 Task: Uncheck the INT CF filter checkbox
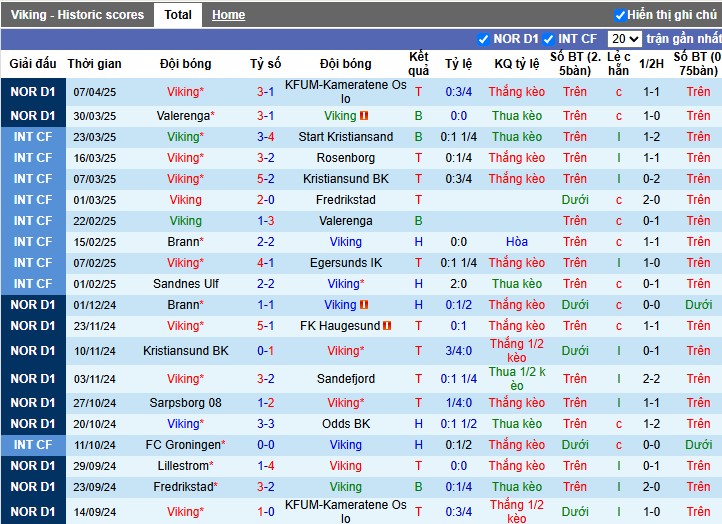point(548,39)
